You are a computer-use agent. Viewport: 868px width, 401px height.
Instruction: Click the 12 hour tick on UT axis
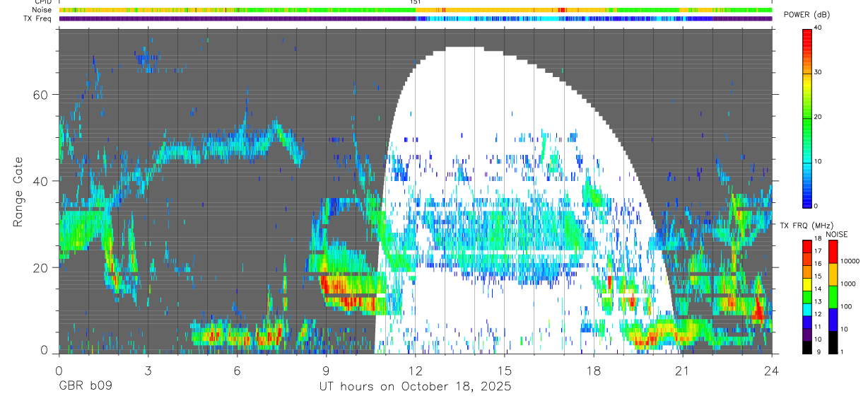pos(415,370)
